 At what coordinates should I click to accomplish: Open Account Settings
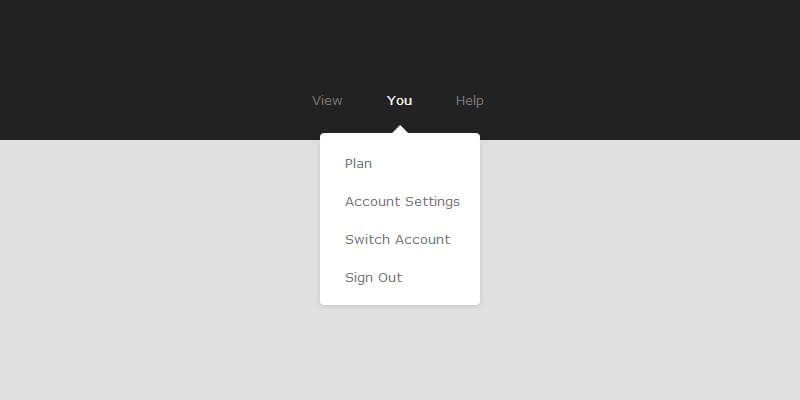(402, 201)
